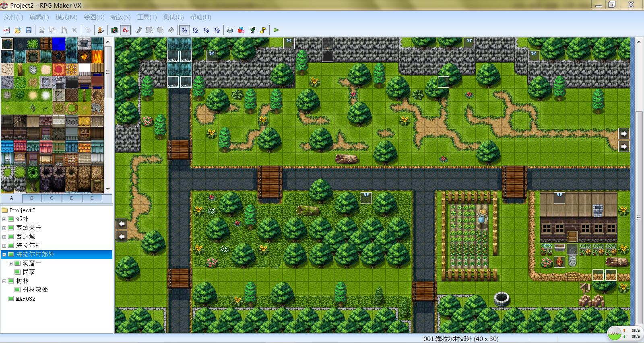Viewport: 644px width, 343px height.
Task: Select the MAP032 map in the tree
Action: 25,299
